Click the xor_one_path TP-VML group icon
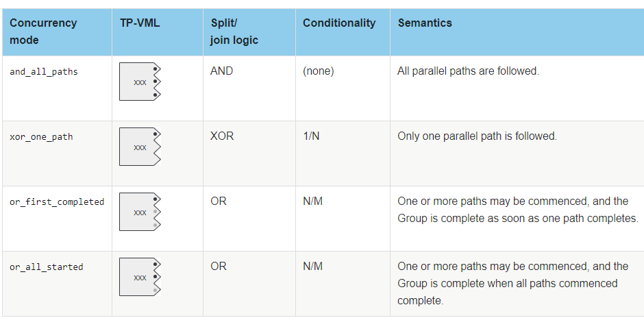This screenshot has width=644, height=318. coord(140,147)
